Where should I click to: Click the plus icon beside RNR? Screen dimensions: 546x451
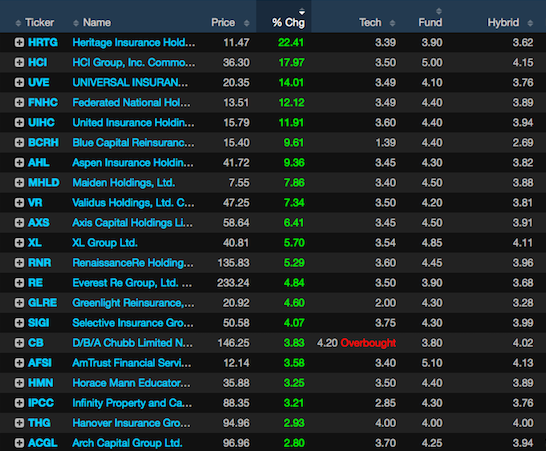pyautogui.click(x=19, y=263)
